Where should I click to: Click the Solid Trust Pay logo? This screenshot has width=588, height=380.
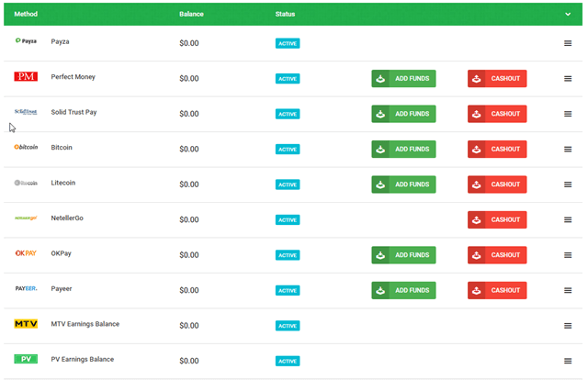coord(26,113)
